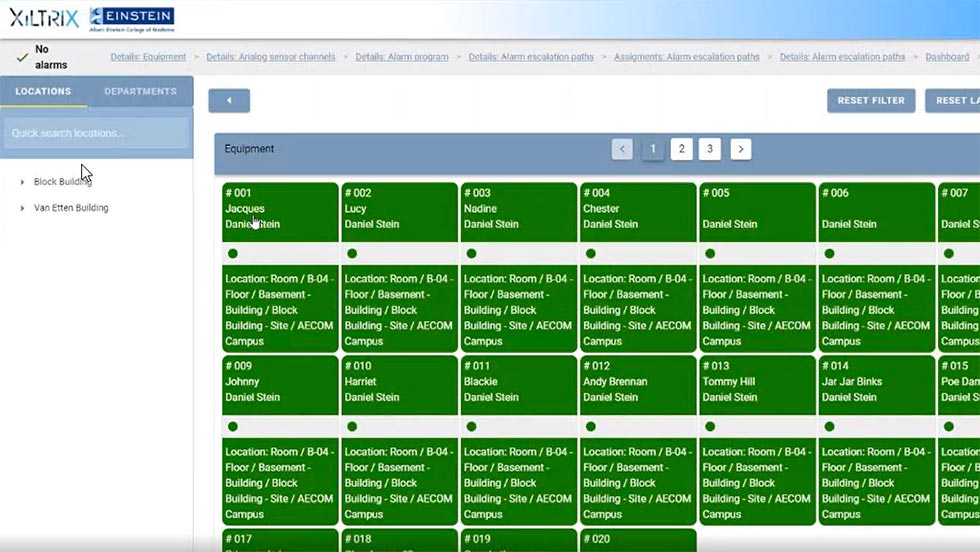Go to next equipment page arrow

[x=741, y=149]
